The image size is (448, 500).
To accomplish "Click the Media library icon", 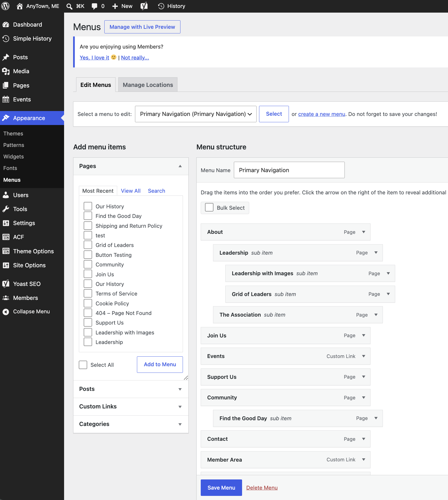I will 6,71.
